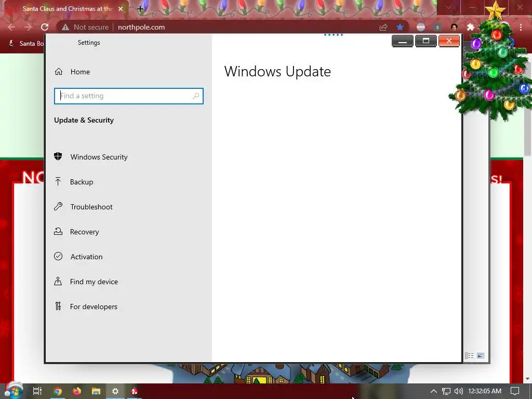
Task: Go to the Backup settings page
Action: click(82, 182)
